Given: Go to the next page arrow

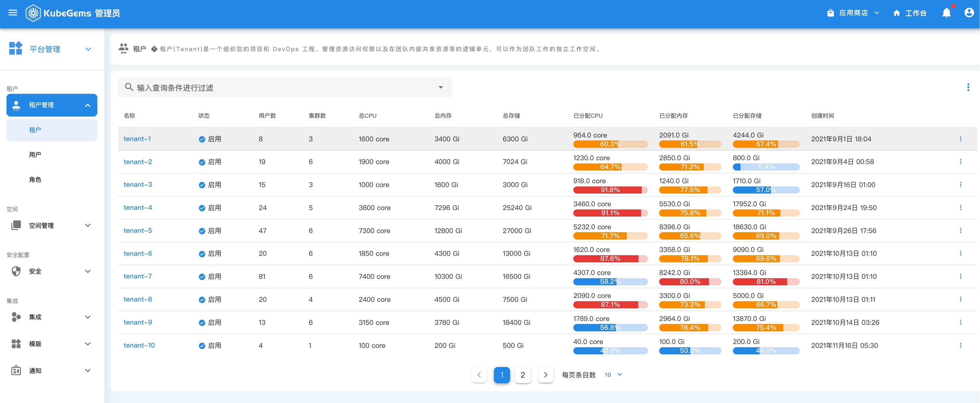Looking at the screenshot, I should [x=546, y=375].
